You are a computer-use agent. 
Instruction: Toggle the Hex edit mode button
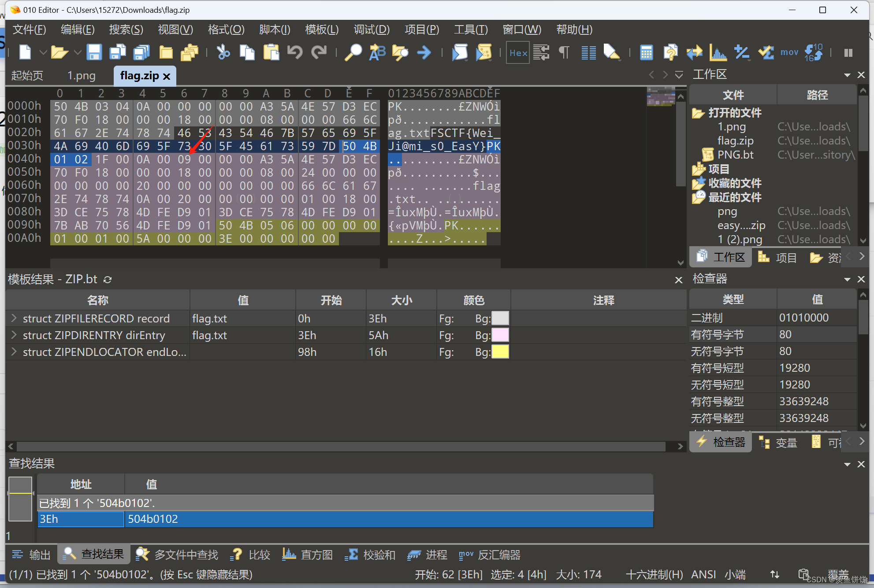pyautogui.click(x=518, y=53)
